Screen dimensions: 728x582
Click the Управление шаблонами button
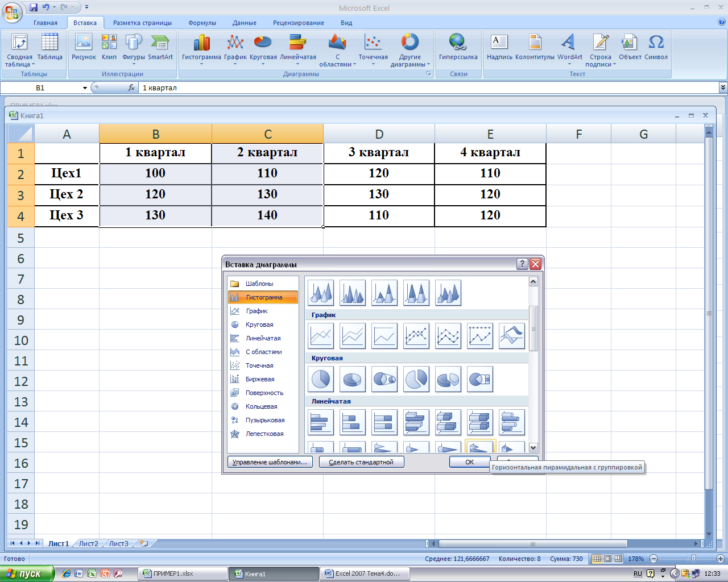pyautogui.click(x=270, y=462)
